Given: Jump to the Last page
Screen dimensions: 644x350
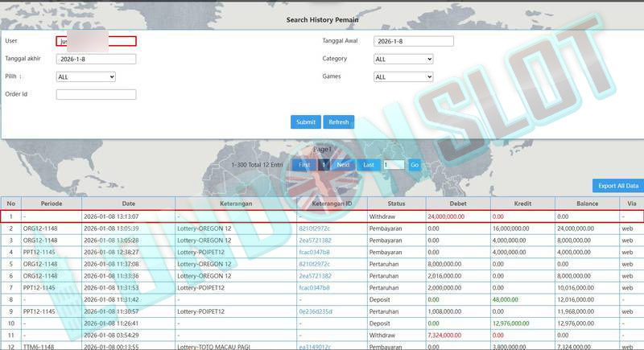Looking at the screenshot, I should coord(368,164).
